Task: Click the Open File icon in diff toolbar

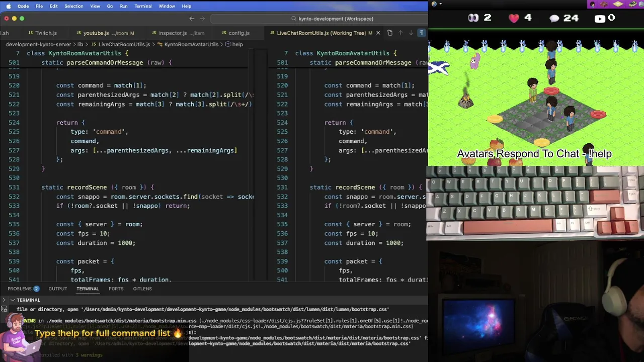Action: point(389,33)
